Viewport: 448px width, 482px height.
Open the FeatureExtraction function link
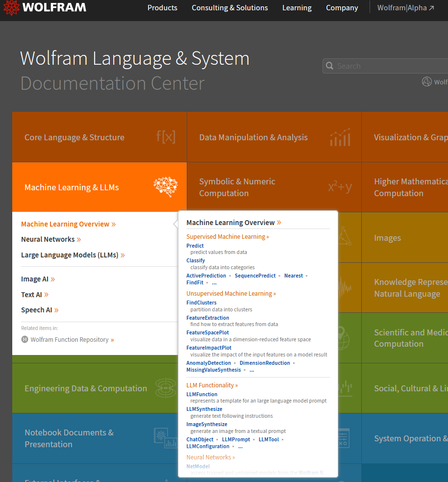coord(208,318)
